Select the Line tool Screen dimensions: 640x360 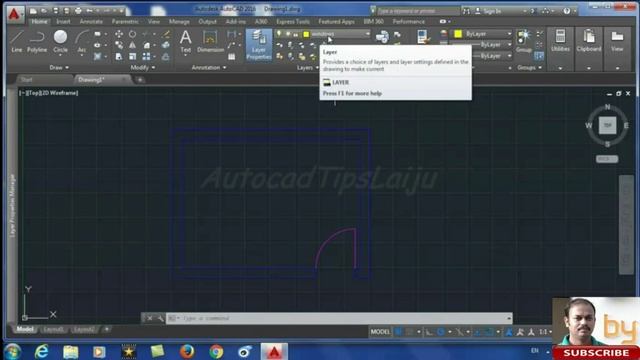[16, 41]
